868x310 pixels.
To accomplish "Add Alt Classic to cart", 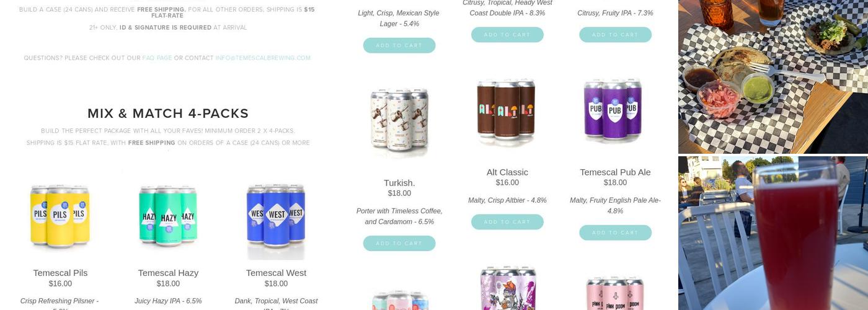I will click(507, 222).
